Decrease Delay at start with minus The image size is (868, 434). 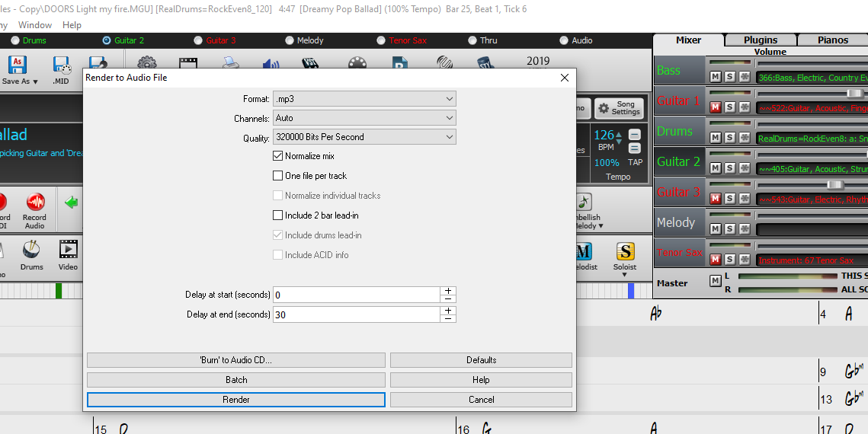tap(448, 298)
